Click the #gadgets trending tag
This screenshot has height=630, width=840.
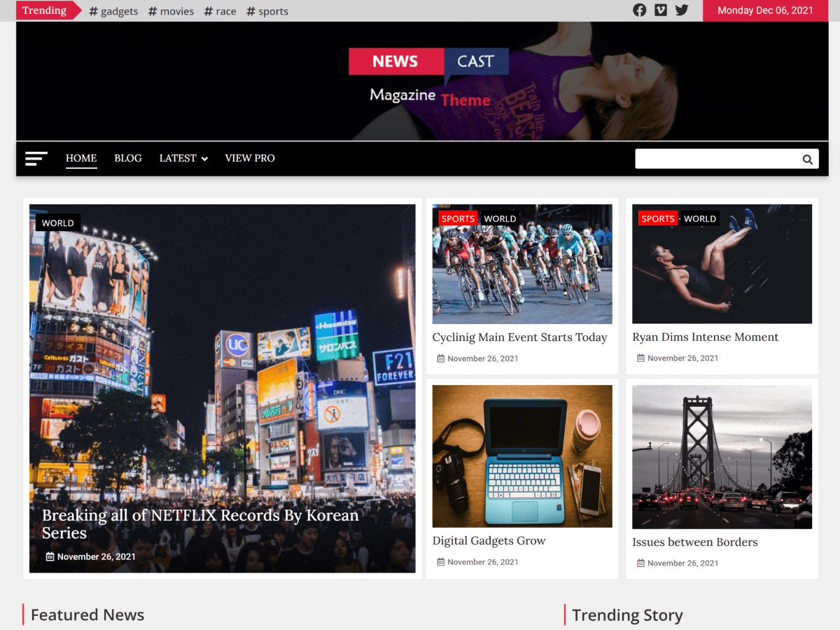click(113, 11)
